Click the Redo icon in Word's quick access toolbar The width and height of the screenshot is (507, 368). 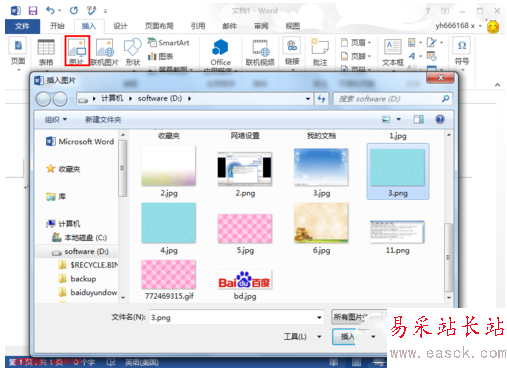(x=74, y=11)
